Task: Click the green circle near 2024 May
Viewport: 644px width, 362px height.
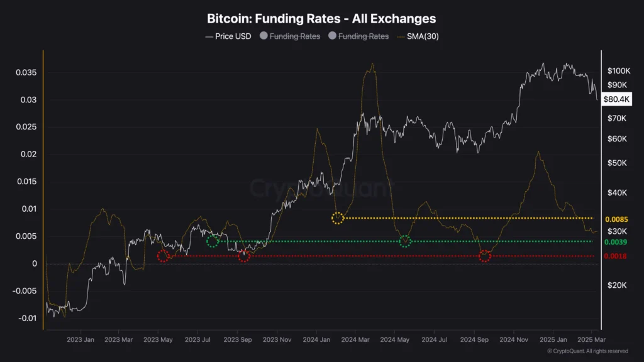Action: point(405,241)
